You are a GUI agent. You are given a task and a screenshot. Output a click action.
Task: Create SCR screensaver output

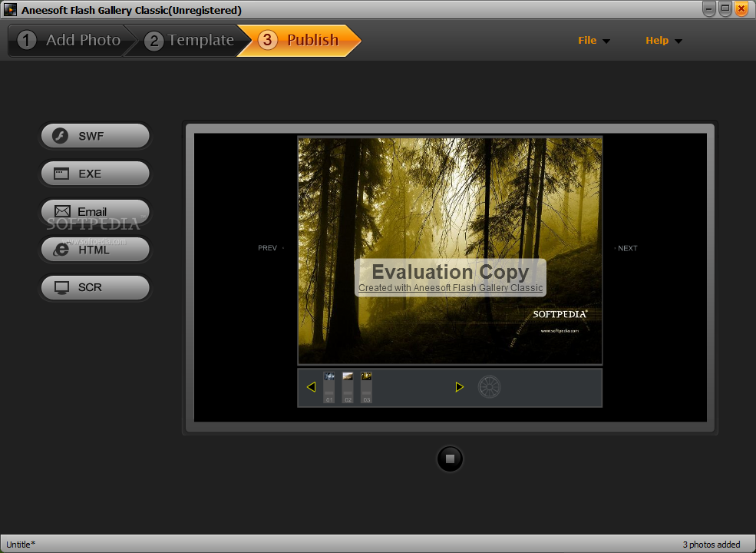pos(95,287)
